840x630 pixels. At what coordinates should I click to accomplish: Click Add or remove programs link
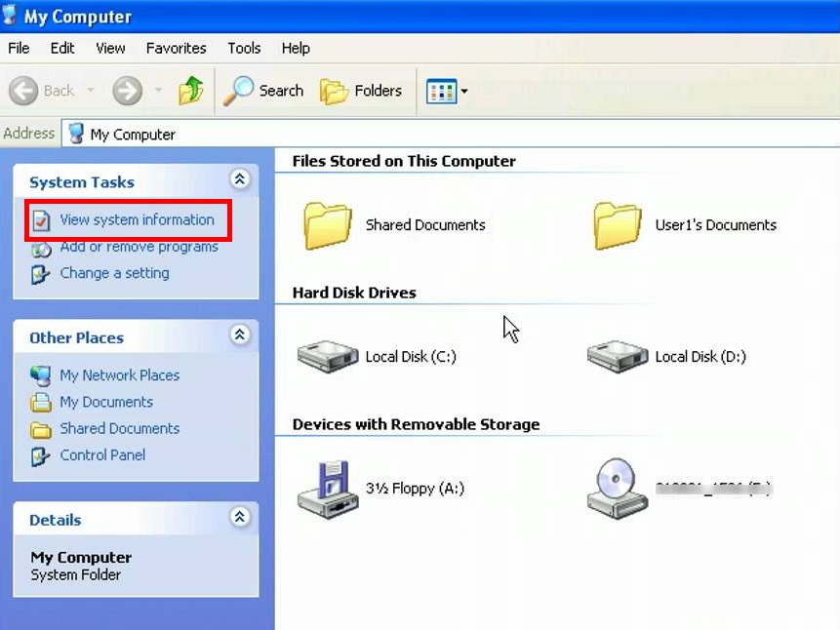tap(140, 247)
